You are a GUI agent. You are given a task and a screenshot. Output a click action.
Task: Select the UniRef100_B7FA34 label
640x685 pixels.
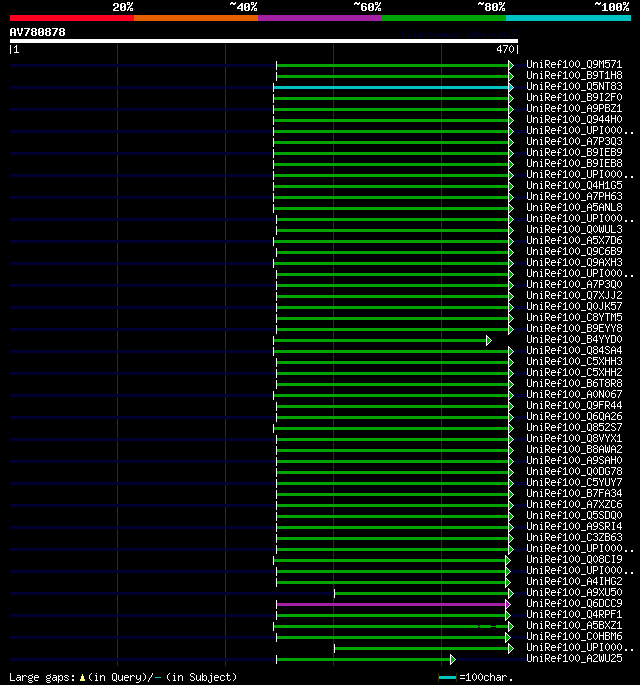(x=574, y=494)
